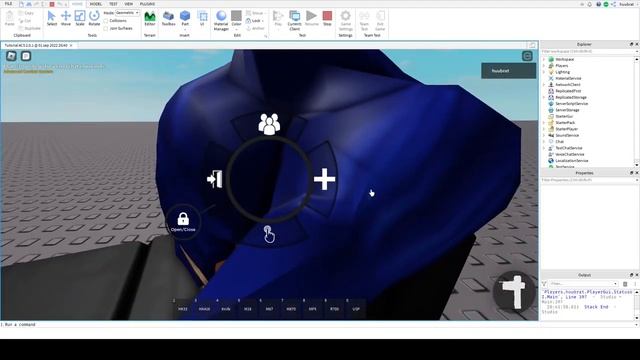Select MaterialService in Explorer
640x360 pixels.
click(x=568, y=78)
